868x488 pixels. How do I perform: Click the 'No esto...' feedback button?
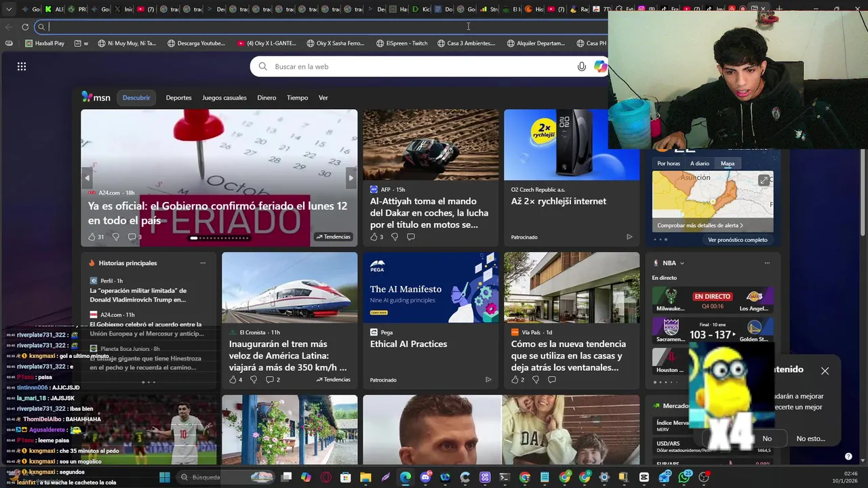point(810,439)
